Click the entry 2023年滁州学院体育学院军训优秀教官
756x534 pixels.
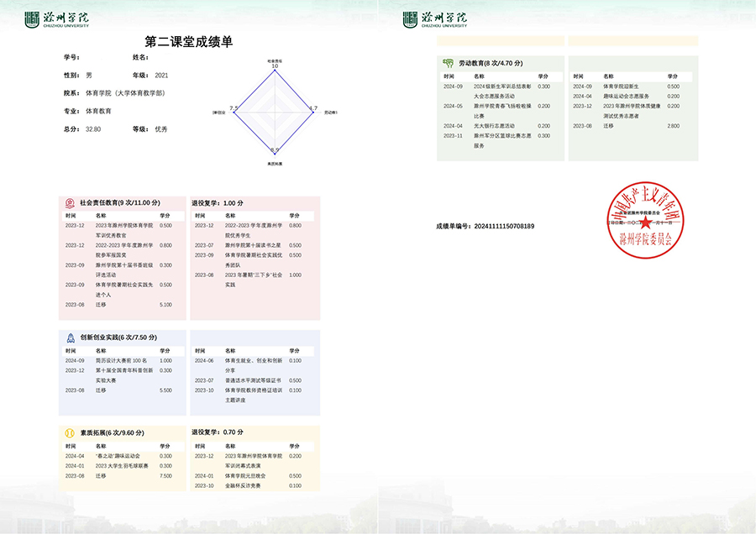pyautogui.click(x=124, y=230)
